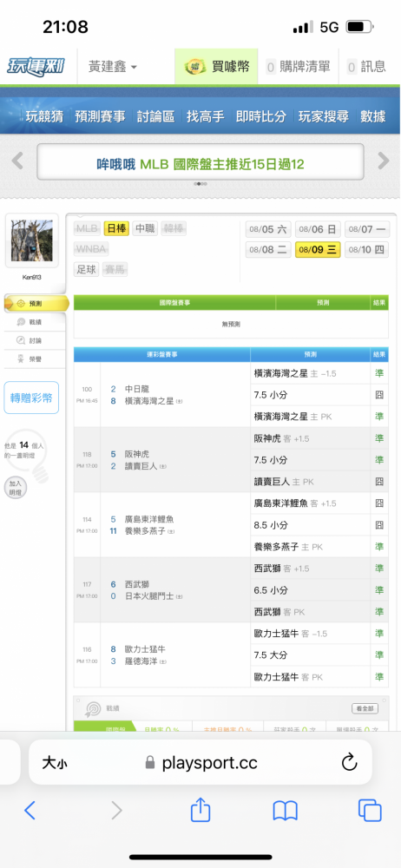
Task: Select team 羅德海洋
Action: point(141,661)
